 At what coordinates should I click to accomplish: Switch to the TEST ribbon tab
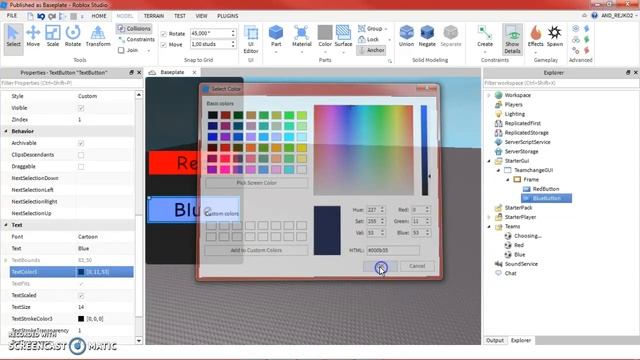pyautogui.click(x=180, y=16)
